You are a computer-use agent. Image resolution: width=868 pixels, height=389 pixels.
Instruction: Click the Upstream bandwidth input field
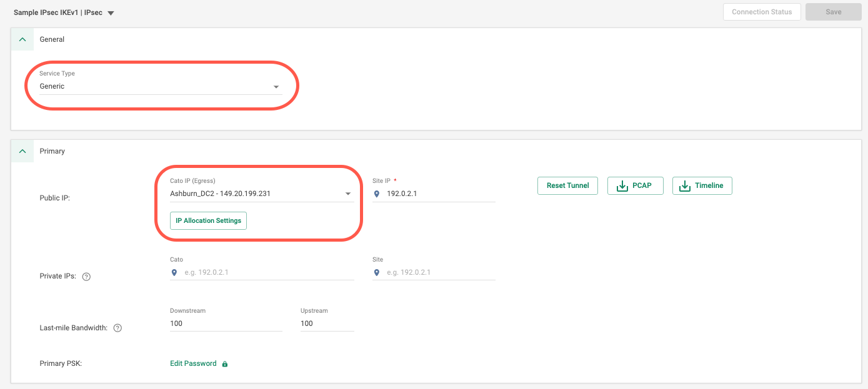pyautogui.click(x=327, y=323)
